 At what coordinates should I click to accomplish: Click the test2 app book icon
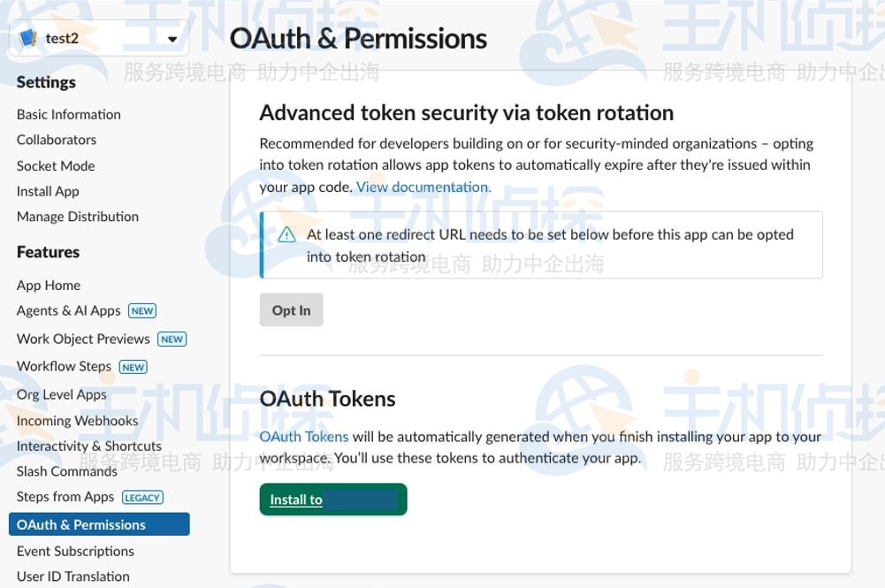point(28,38)
